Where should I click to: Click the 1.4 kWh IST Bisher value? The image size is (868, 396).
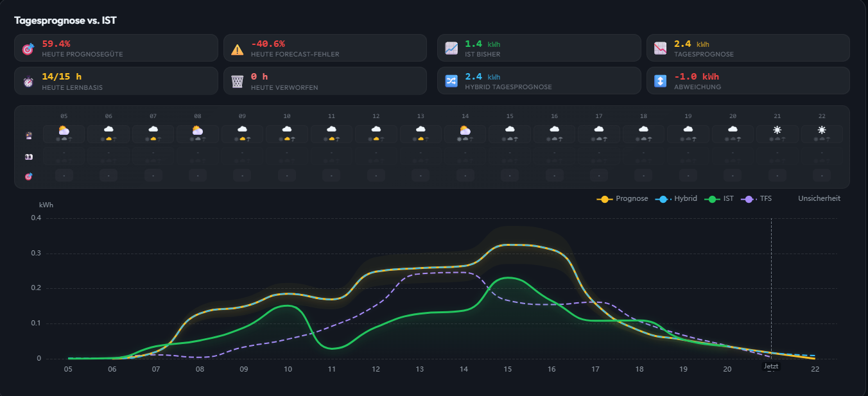(x=482, y=44)
